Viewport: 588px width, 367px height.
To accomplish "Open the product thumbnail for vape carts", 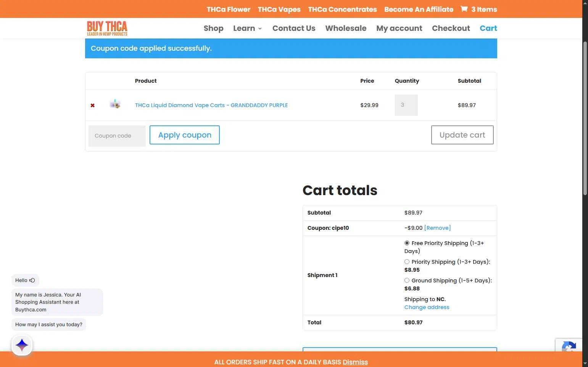I will [115, 104].
